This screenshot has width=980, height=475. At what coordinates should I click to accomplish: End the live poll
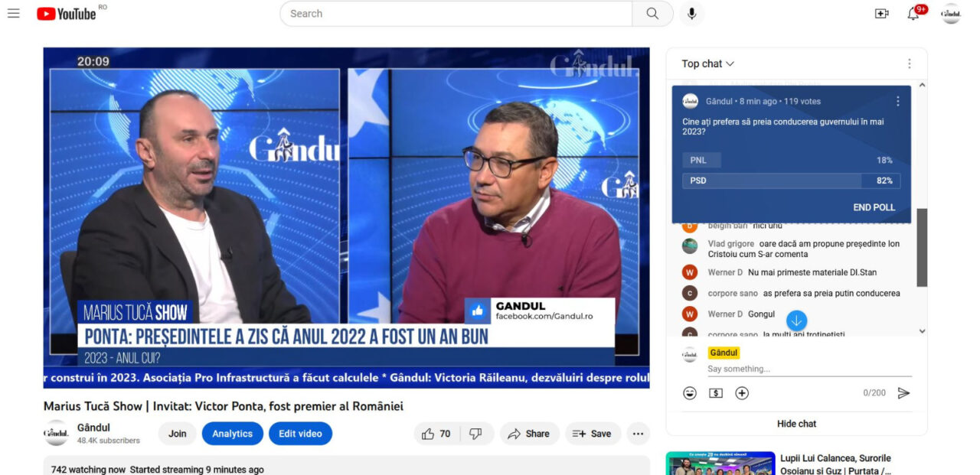(x=874, y=207)
